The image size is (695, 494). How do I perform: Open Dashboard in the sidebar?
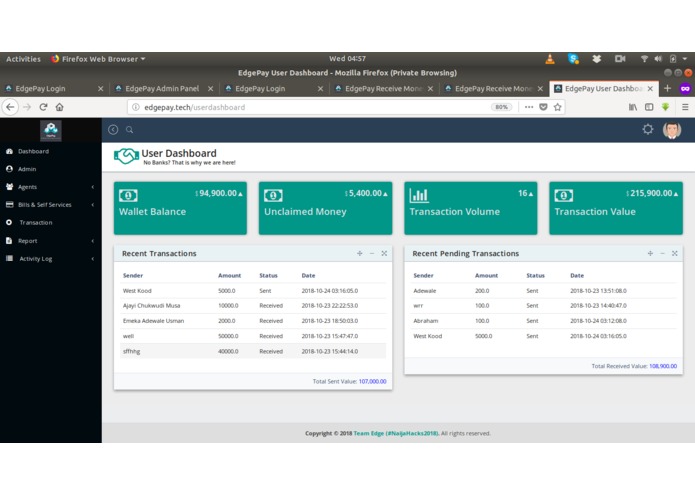coord(33,151)
